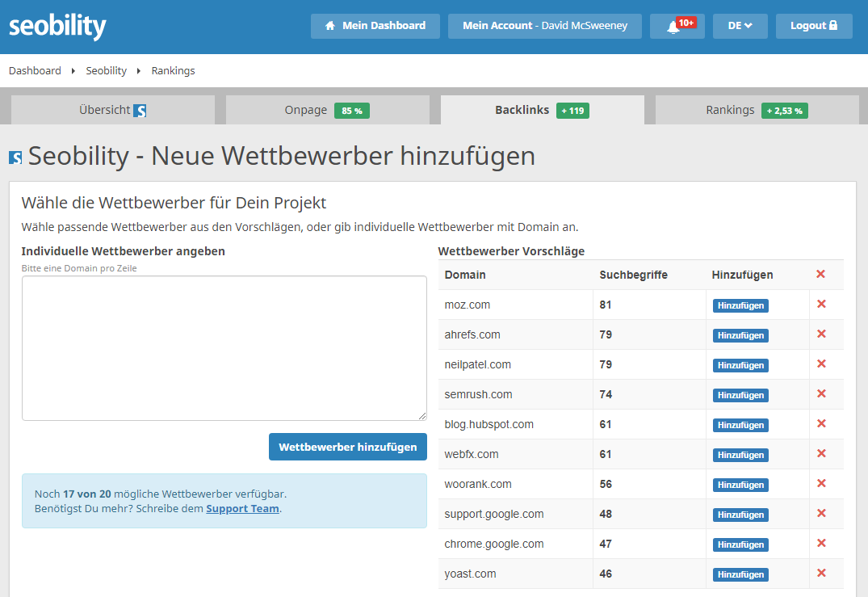Click the Seobility icon in the page heading
The image size is (868, 597).
click(15, 158)
